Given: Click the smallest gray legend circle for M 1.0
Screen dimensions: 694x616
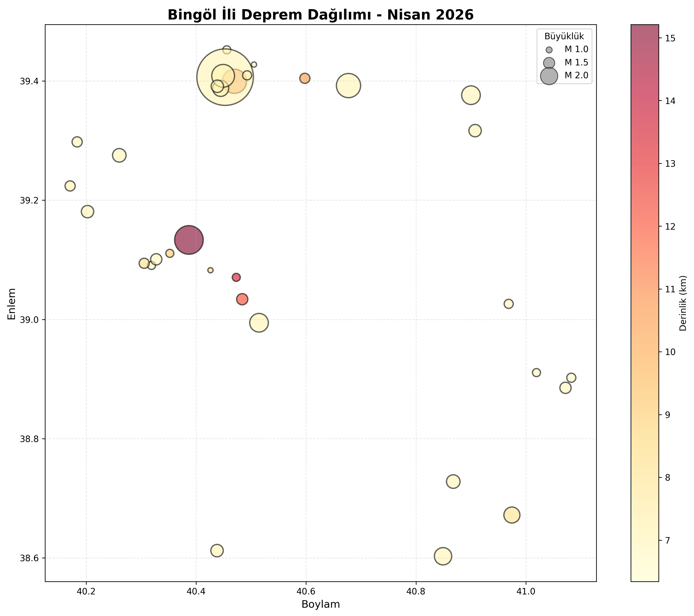Looking at the screenshot, I should click(549, 50).
